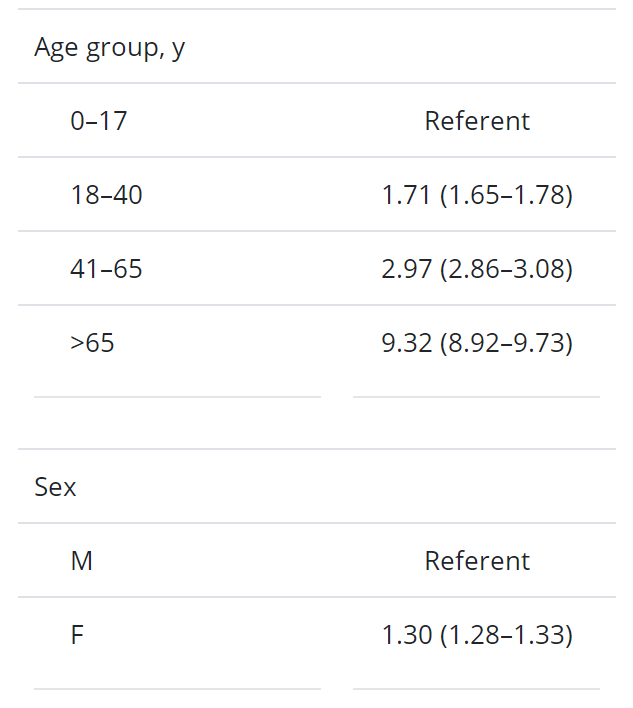633x708 pixels.
Task: Click value 9.32 (8.92–9.73)
Action: click(477, 343)
